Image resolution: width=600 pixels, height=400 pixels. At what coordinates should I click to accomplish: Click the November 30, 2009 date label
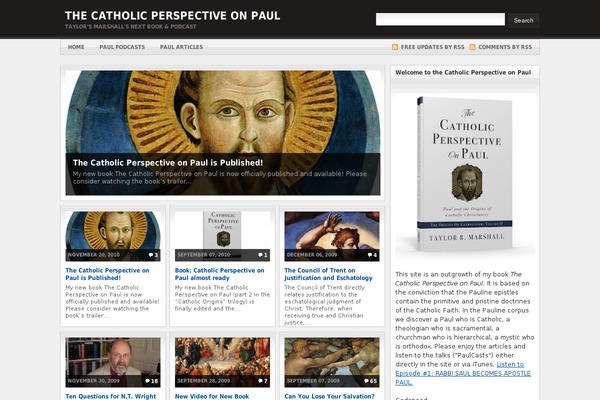(x=94, y=381)
